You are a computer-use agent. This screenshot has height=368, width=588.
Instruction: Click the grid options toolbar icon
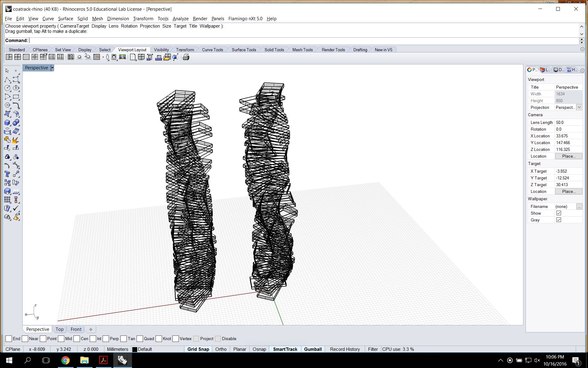(x=97, y=57)
